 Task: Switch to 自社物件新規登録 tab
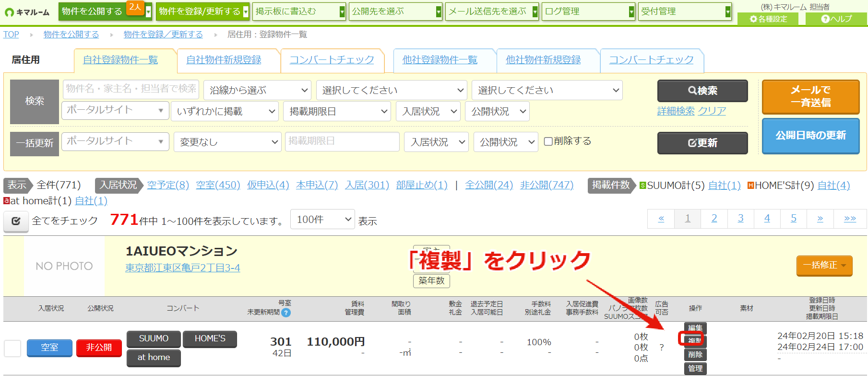(x=224, y=60)
